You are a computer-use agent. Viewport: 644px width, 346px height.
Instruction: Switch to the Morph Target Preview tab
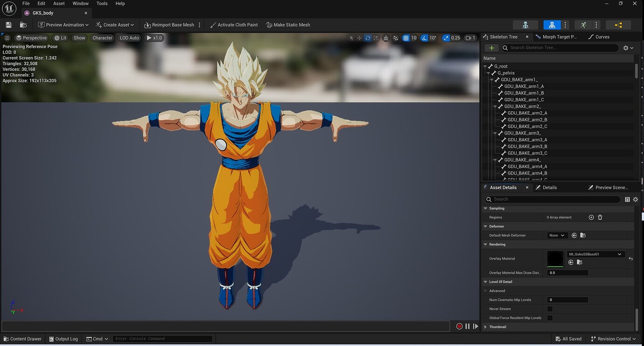(x=558, y=36)
